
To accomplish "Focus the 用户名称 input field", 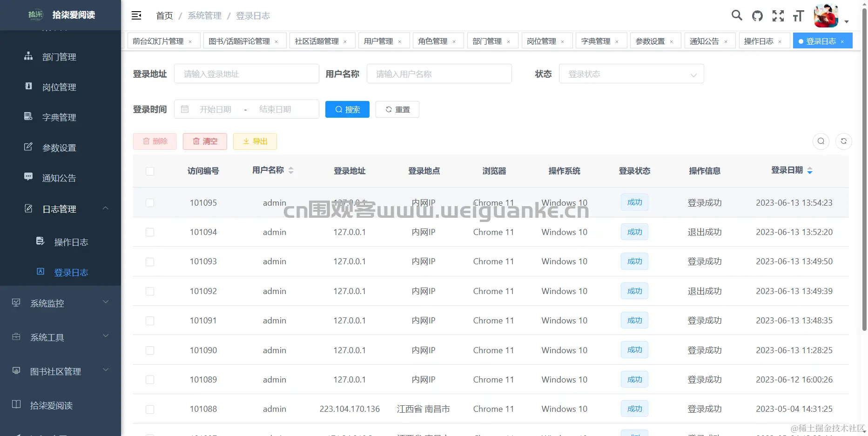I will [439, 74].
